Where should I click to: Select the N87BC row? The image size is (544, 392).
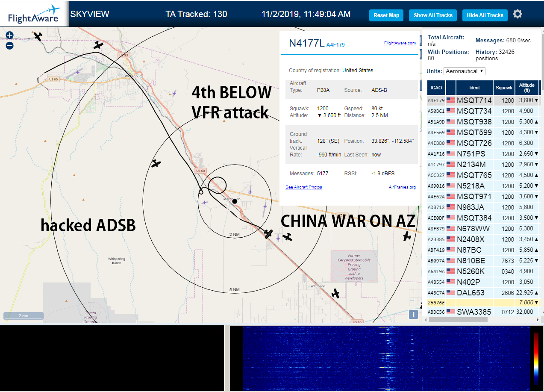point(483,250)
